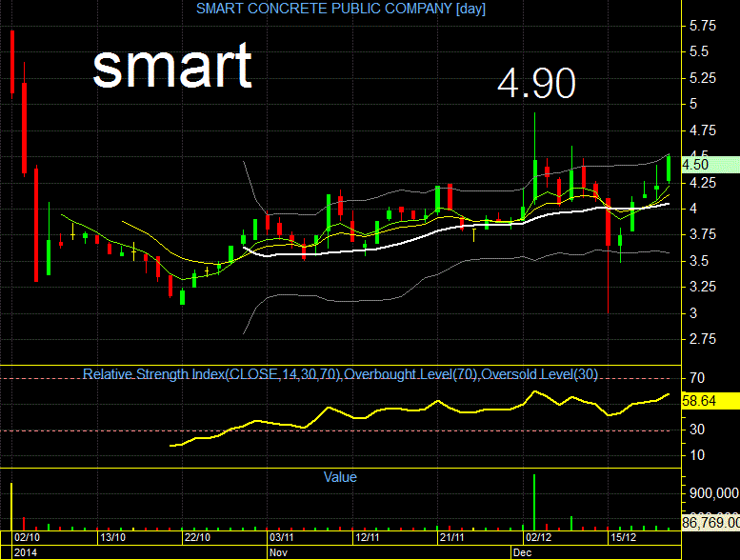Select the current price tag 4.50
740x560 pixels.
(710, 165)
